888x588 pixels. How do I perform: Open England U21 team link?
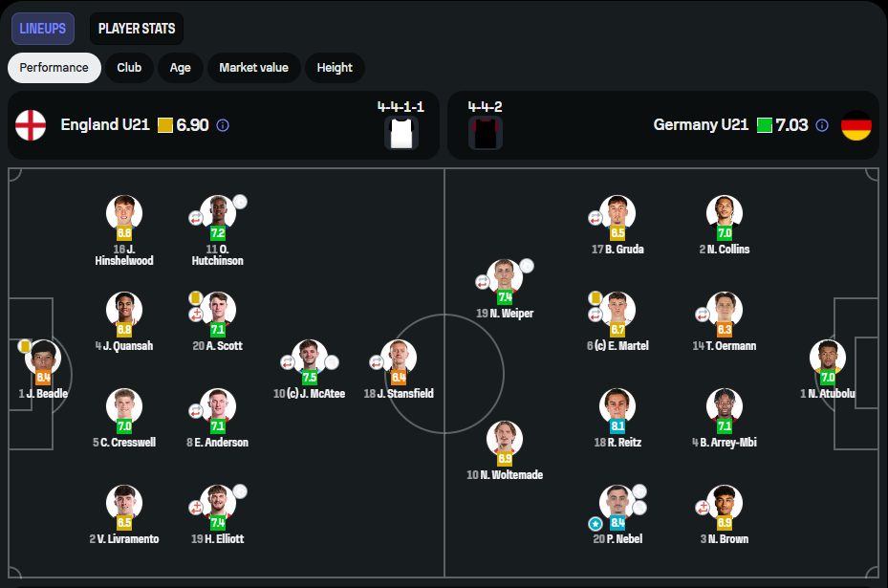tap(105, 125)
